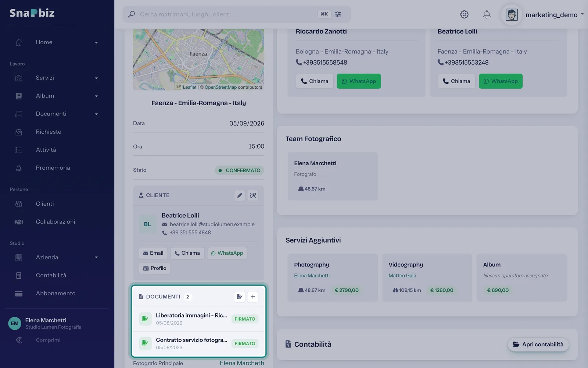Image resolution: width=588 pixels, height=368 pixels.
Task: Open Abbonamento in the sidebar
Action: coord(57,293)
